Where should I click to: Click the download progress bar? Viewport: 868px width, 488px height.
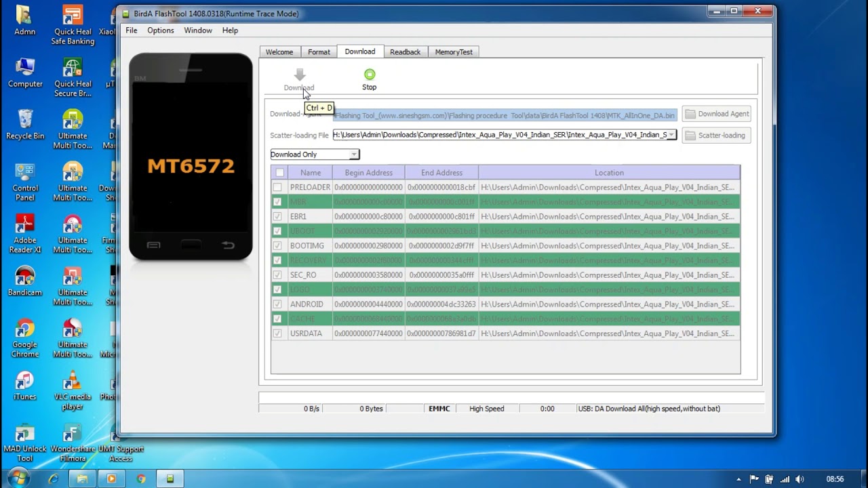[511, 396]
